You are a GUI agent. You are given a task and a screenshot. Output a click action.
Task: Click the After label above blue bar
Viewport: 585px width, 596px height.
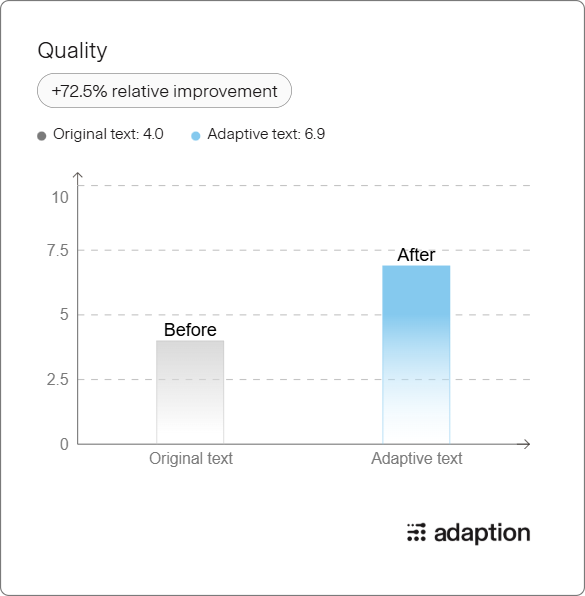click(x=416, y=255)
